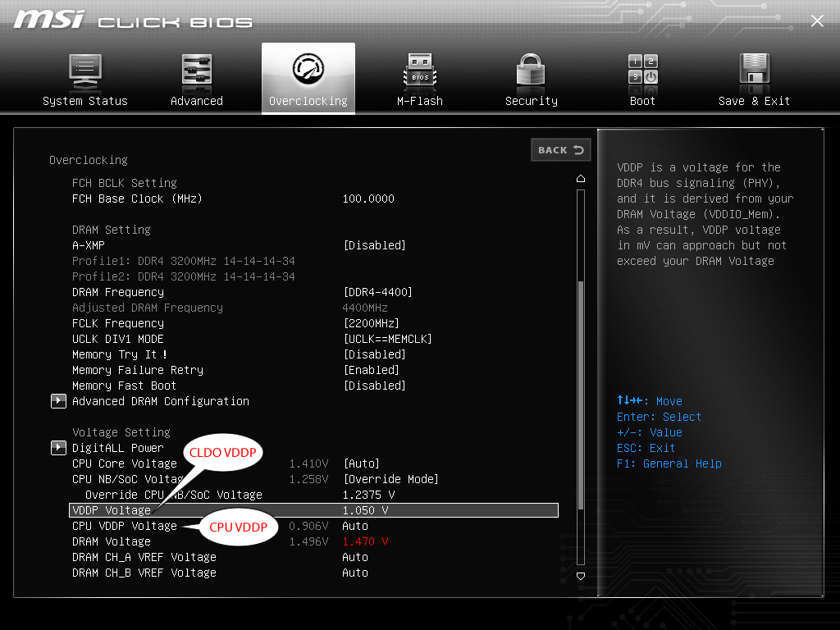Select the FCH Base Clock (MHz) row

point(137,199)
